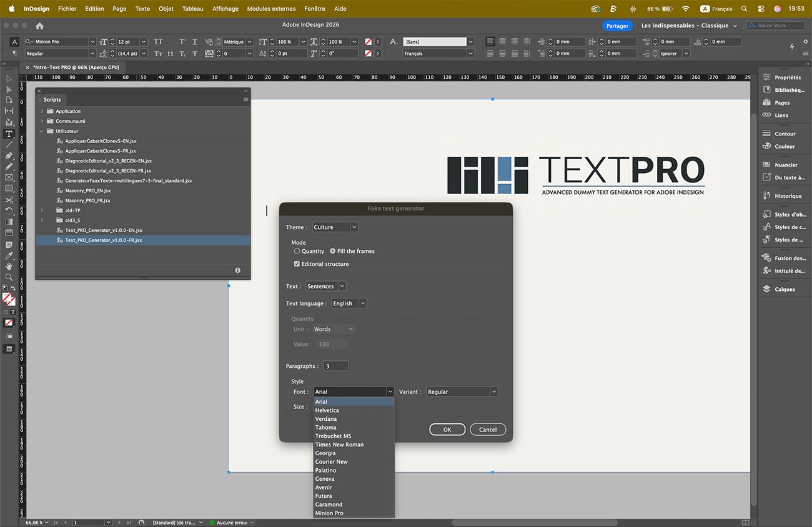Image resolution: width=812 pixels, height=527 pixels.
Task: Activate the Zoom magnifier tool
Action: 9,277
